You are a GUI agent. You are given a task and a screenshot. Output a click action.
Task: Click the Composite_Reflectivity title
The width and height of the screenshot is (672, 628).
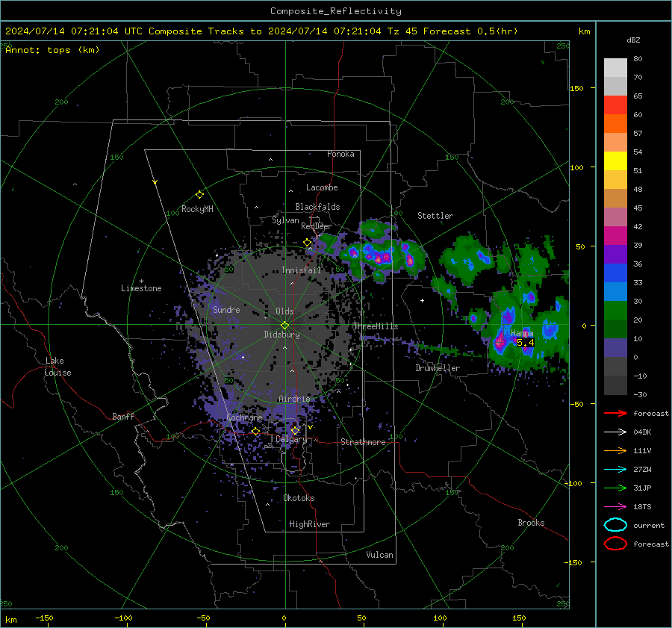336,11
